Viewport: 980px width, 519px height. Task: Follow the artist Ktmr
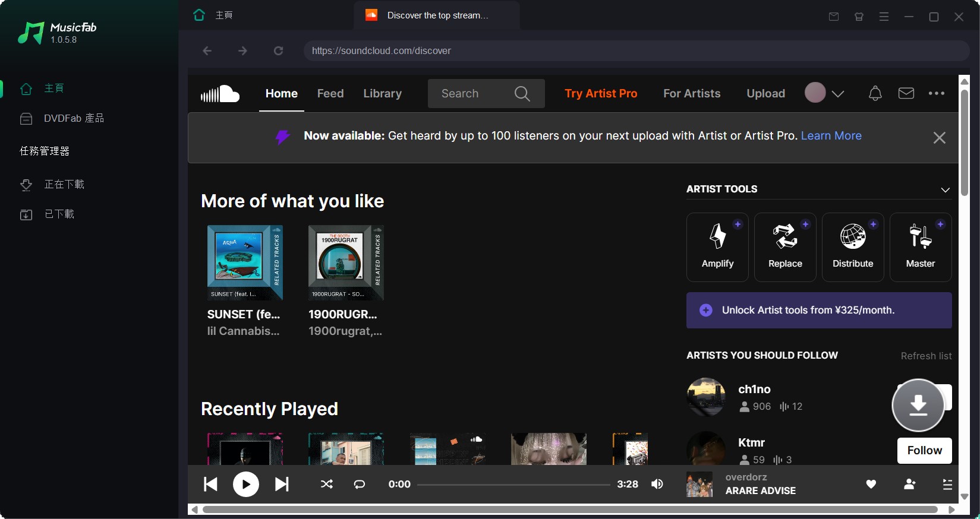click(x=924, y=451)
